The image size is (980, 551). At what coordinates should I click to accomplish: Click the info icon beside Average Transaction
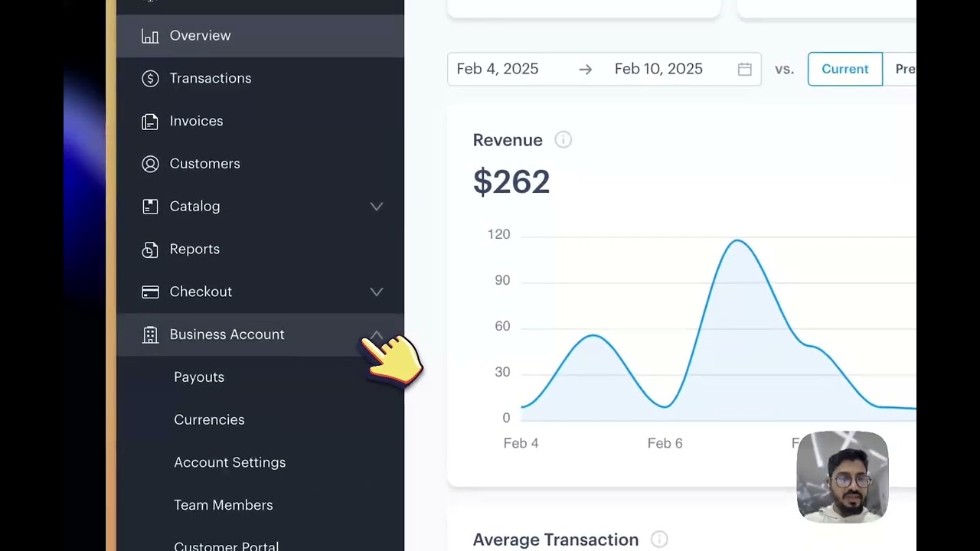(x=659, y=540)
